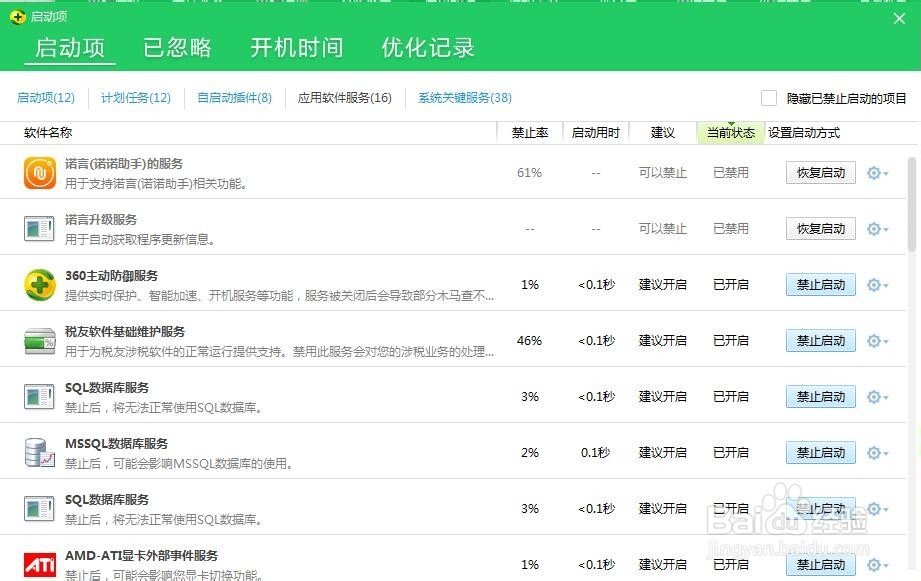Click the 诺言升级服务 row icon

pyautogui.click(x=39, y=229)
